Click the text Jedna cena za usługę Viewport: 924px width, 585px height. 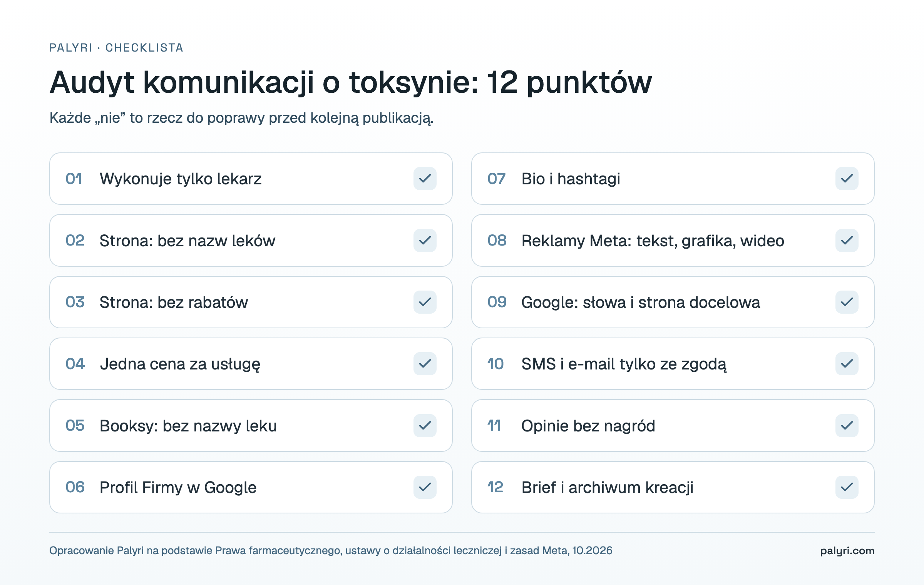point(180,364)
